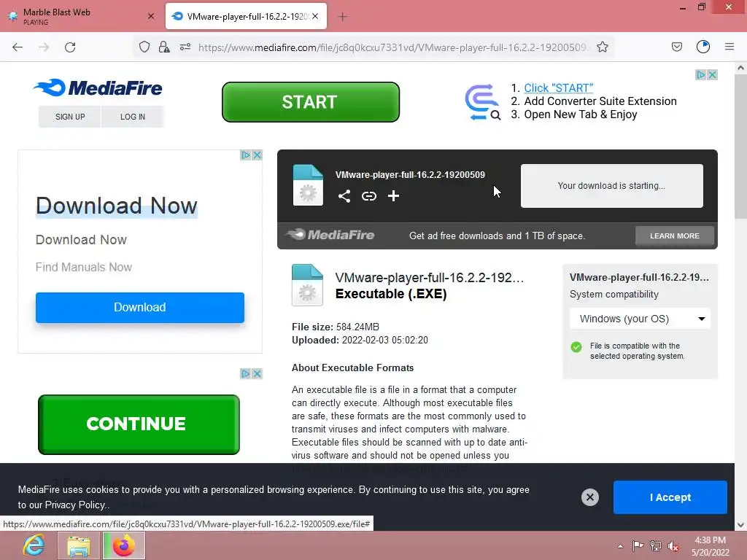This screenshot has width=747, height=560.
Task: Click the SIGN UP button
Action: click(70, 117)
